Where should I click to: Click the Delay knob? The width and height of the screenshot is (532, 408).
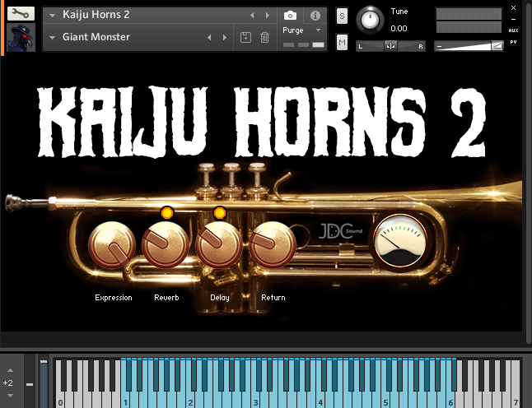pyautogui.click(x=219, y=244)
